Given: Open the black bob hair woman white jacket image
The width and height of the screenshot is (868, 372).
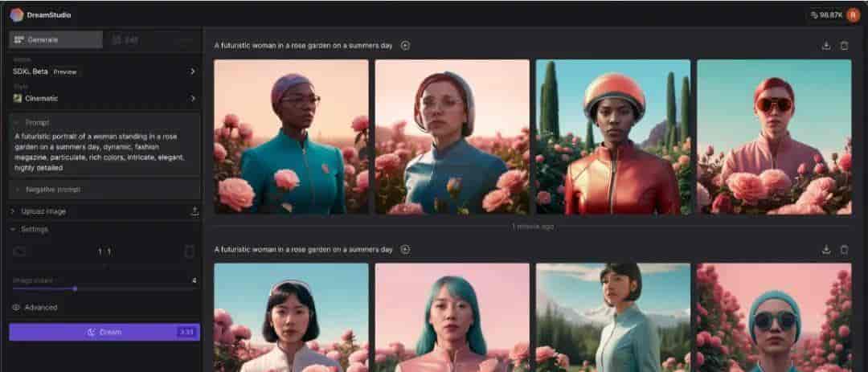Looking at the screenshot, I should click(291, 317).
